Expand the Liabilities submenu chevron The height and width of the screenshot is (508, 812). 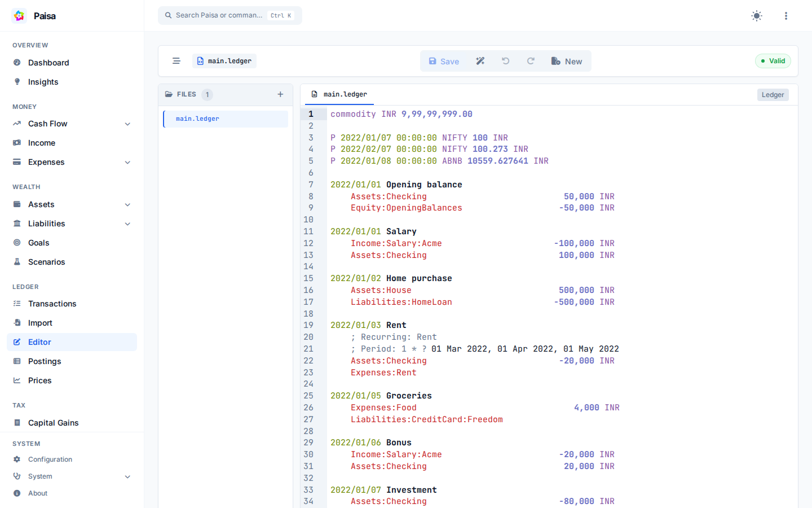tap(128, 224)
